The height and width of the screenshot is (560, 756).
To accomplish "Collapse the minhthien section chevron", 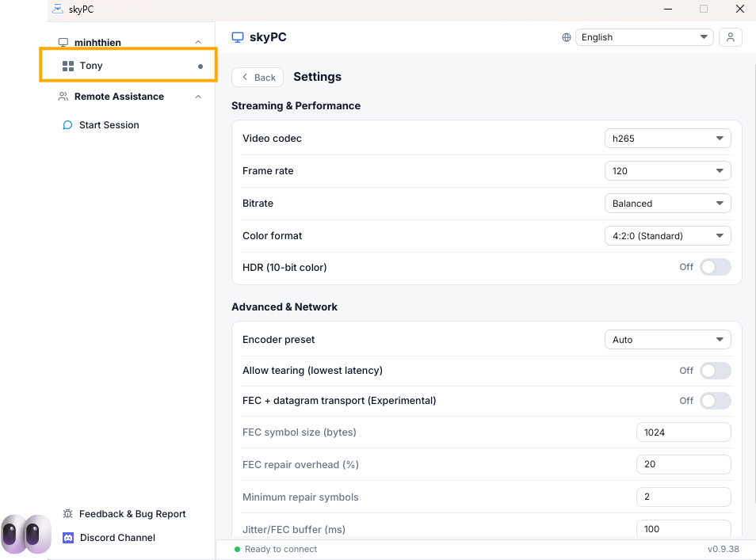I will click(198, 43).
